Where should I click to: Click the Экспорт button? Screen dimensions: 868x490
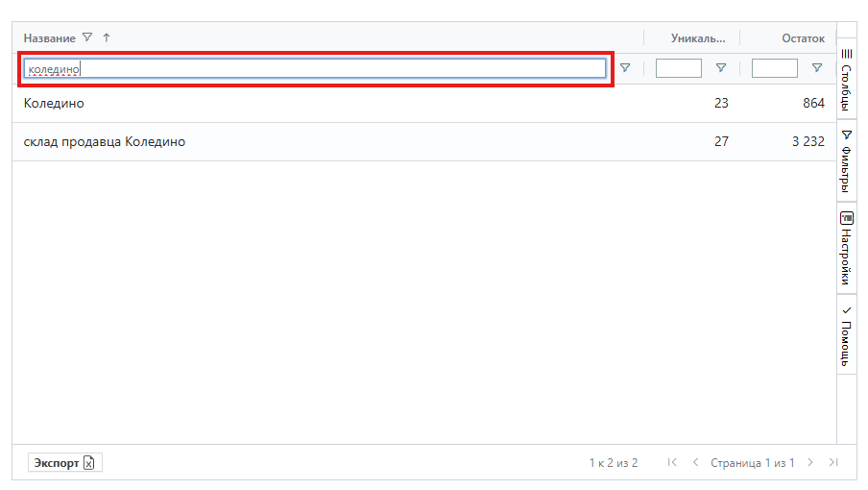64,463
